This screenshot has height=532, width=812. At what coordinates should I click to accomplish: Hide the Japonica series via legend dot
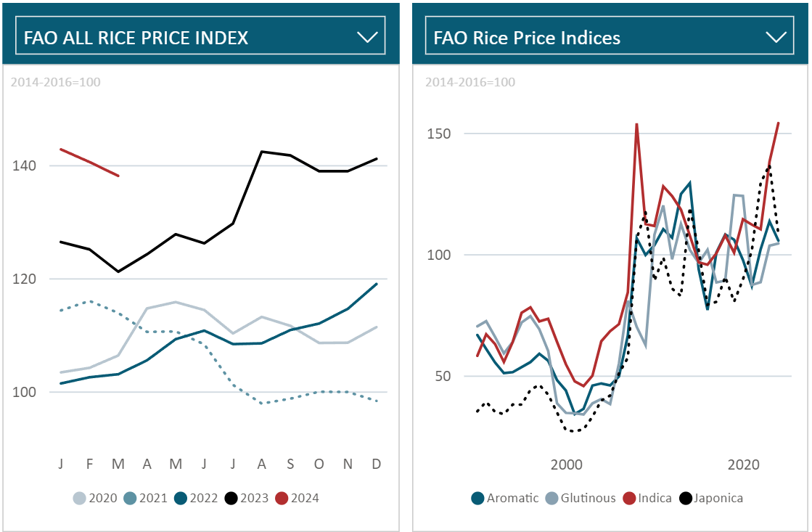click(x=685, y=498)
